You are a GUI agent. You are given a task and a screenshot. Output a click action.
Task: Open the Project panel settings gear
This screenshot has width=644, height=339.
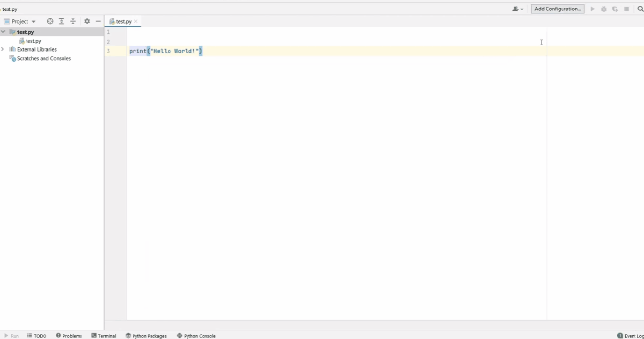click(87, 21)
